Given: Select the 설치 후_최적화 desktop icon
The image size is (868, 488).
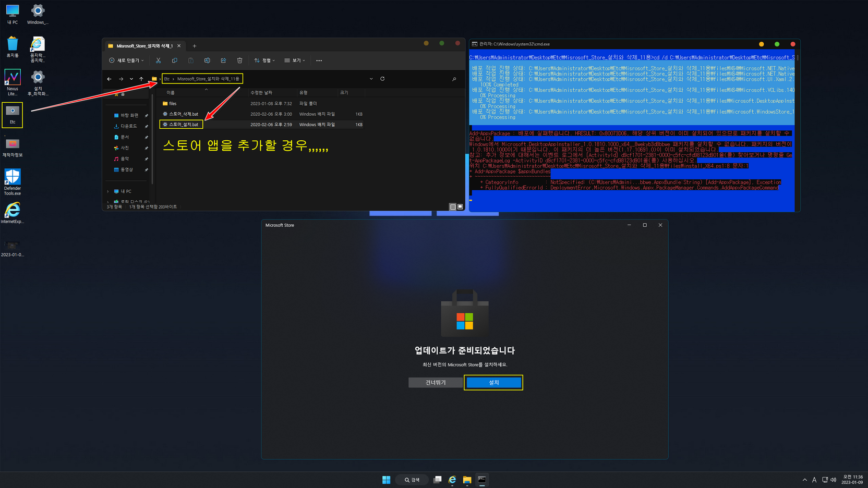Looking at the screenshot, I should pos(38,83).
